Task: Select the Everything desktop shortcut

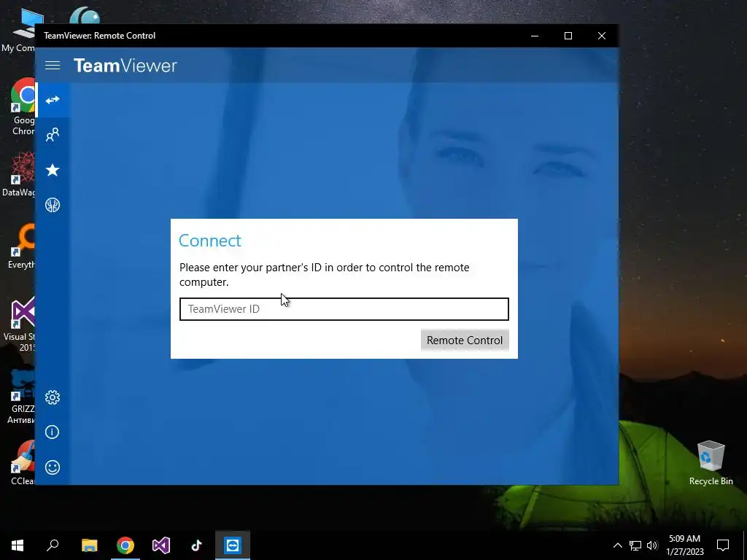Action: [x=21, y=246]
